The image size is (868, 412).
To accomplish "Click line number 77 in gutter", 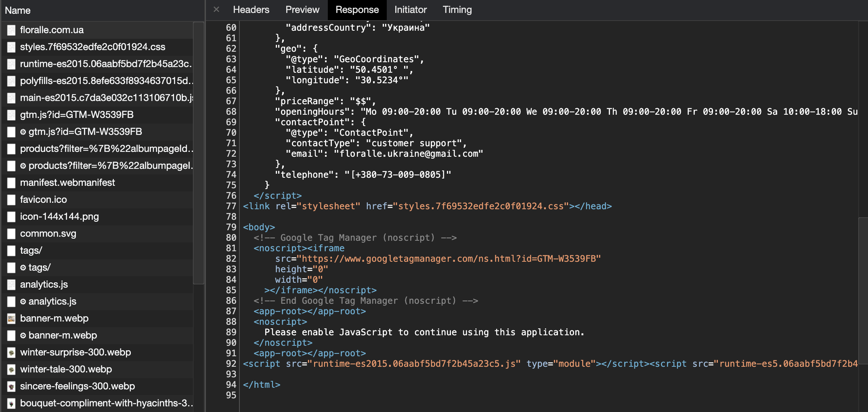I will coord(231,206).
